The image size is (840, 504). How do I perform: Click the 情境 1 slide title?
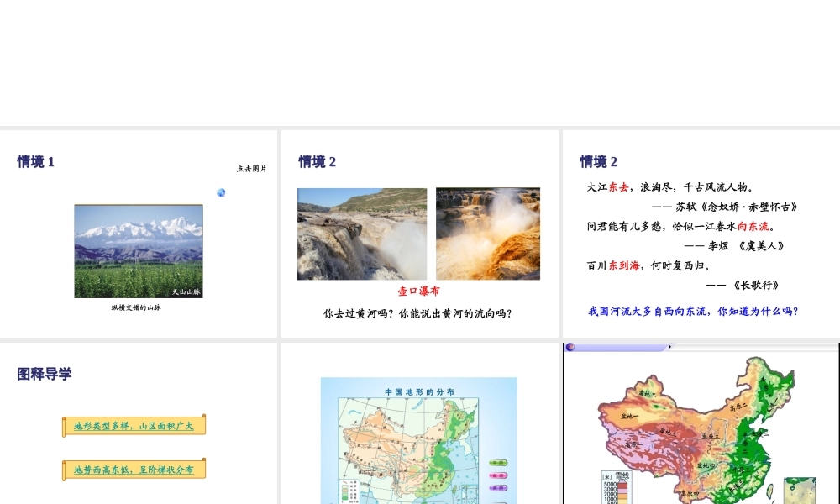pyautogui.click(x=35, y=161)
